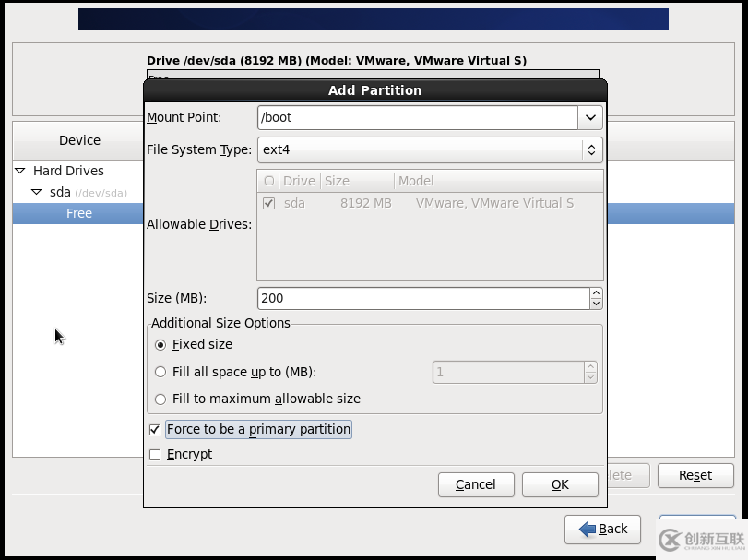This screenshot has width=748, height=560.
Task: Click the Cancel button
Action: [476, 484]
